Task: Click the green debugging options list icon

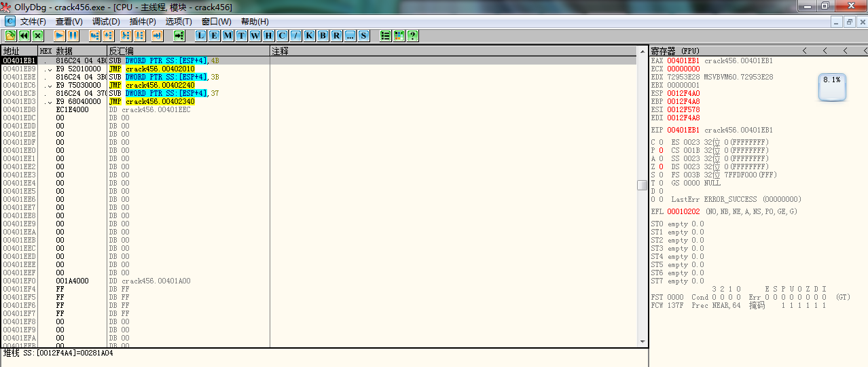Action: (386, 35)
